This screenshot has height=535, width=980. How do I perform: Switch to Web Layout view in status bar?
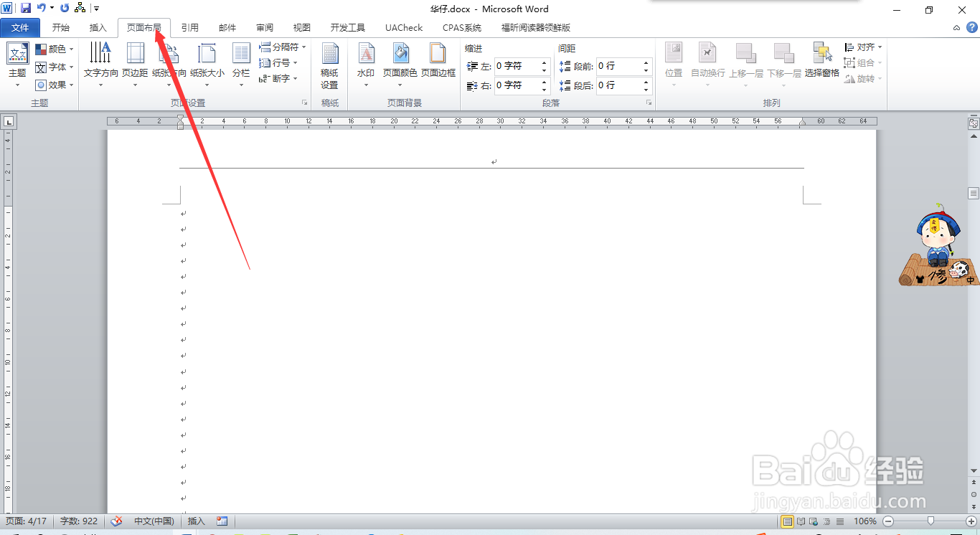point(815,521)
